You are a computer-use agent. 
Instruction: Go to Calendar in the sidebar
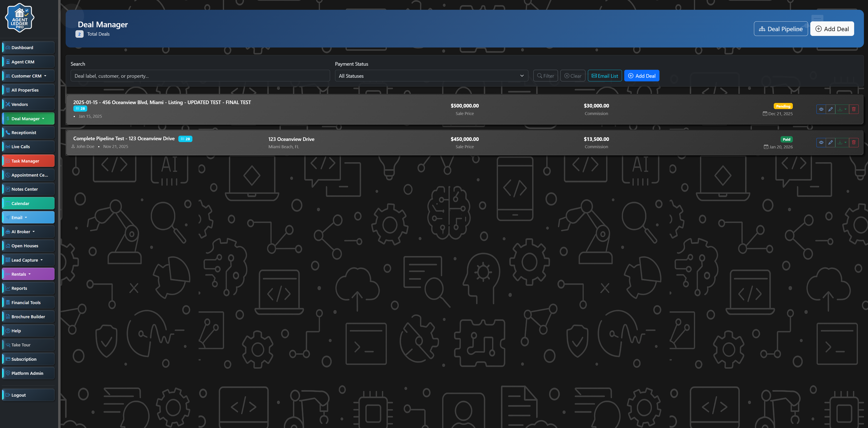pyautogui.click(x=28, y=203)
